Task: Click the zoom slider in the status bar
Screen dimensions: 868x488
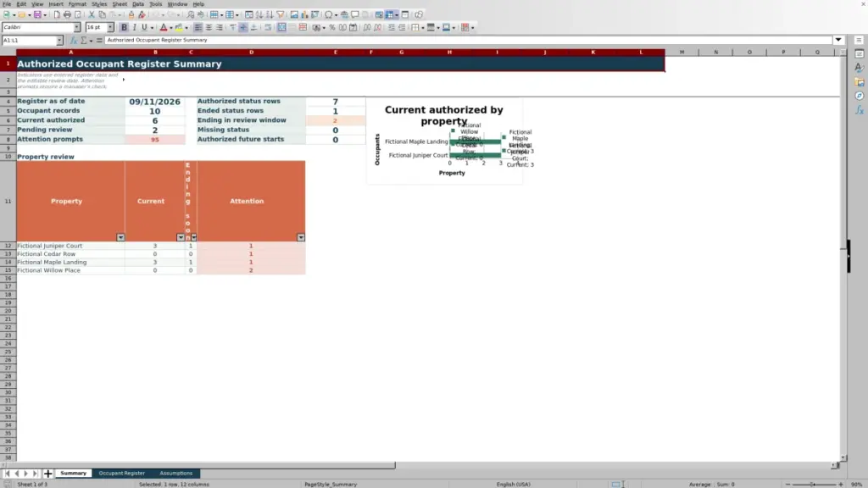Action: coord(814,484)
